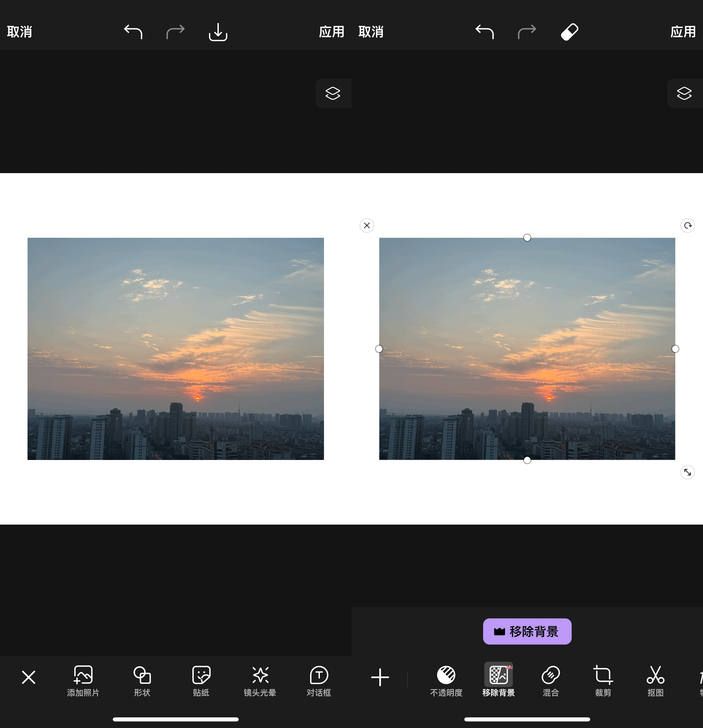Select the sunset photo in the left canvas
The height and width of the screenshot is (728, 703).
point(175,349)
